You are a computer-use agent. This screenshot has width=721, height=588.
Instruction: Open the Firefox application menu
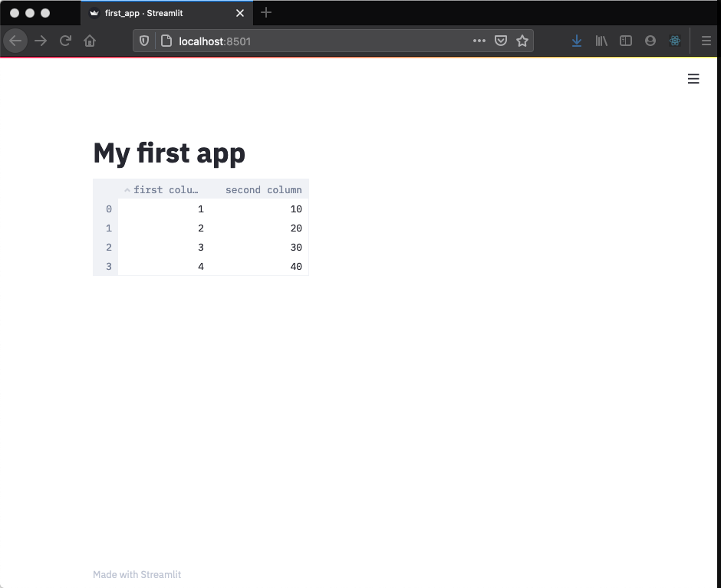point(706,41)
